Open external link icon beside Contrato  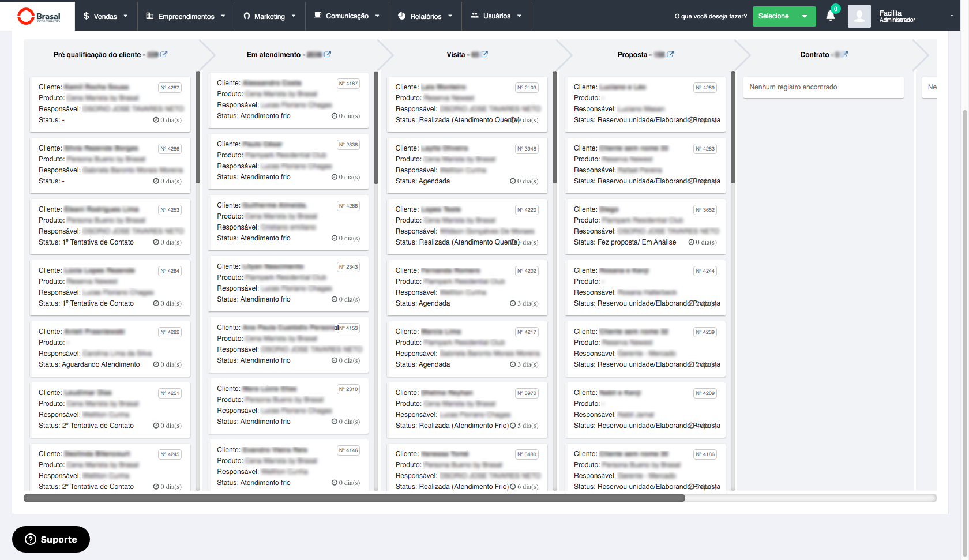[x=846, y=54]
